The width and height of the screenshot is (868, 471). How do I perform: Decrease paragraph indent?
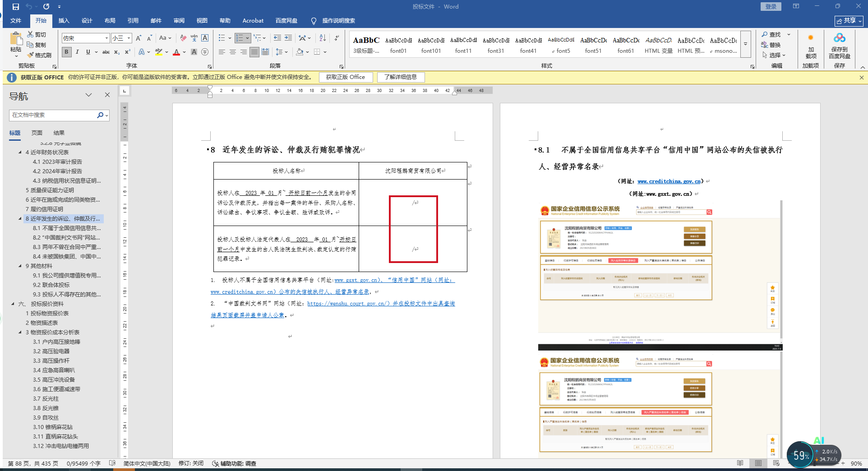277,38
